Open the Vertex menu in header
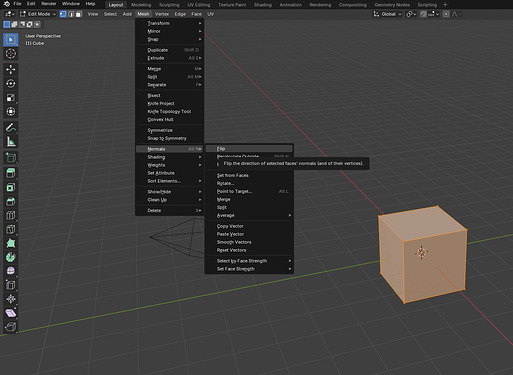The height and width of the screenshot is (375, 513). click(162, 14)
